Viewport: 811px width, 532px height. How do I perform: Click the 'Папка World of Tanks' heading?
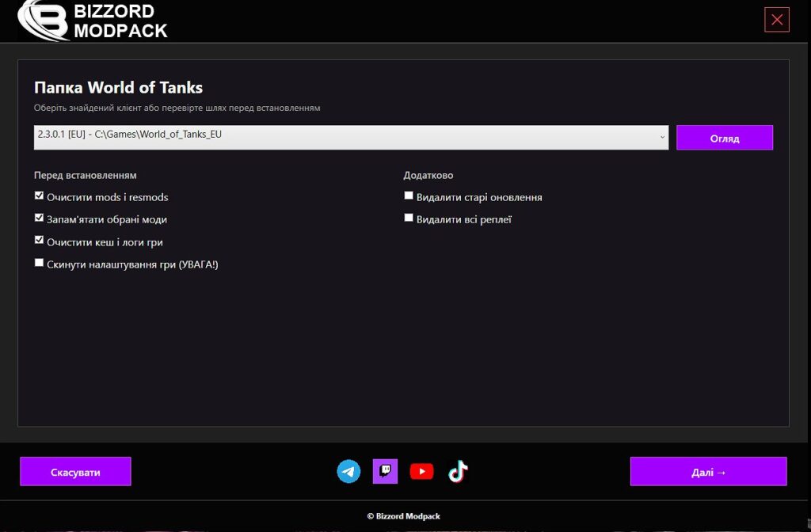click(x=119, y=87)
